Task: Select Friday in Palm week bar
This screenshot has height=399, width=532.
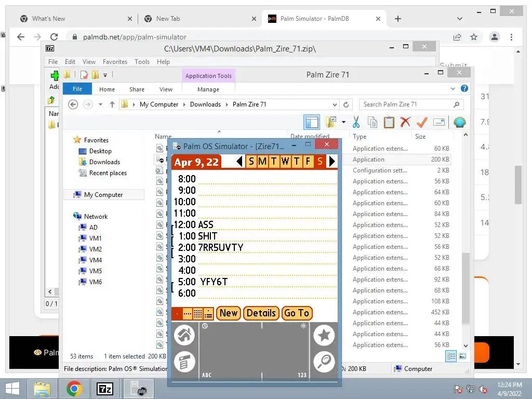Action: click(x=308, y=161)
